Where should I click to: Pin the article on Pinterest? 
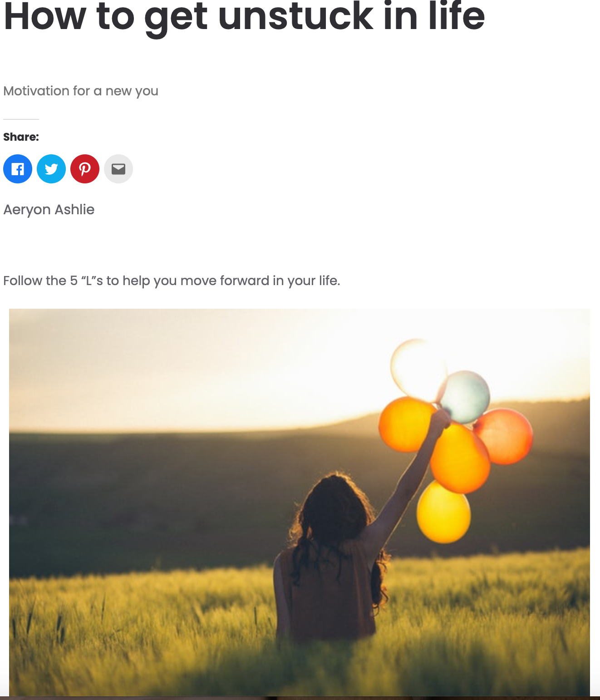pos(85,169)
